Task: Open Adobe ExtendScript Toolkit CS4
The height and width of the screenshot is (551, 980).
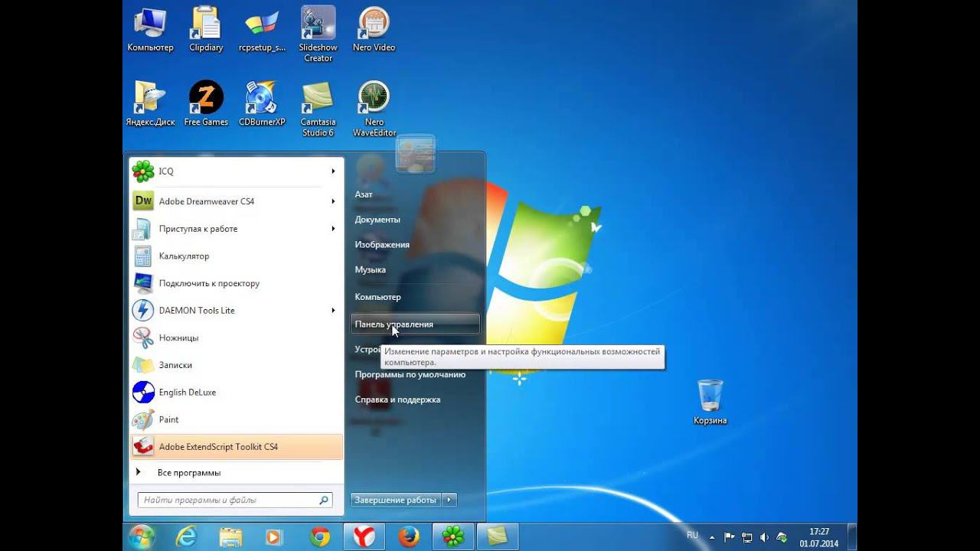Action: point(237,447)
